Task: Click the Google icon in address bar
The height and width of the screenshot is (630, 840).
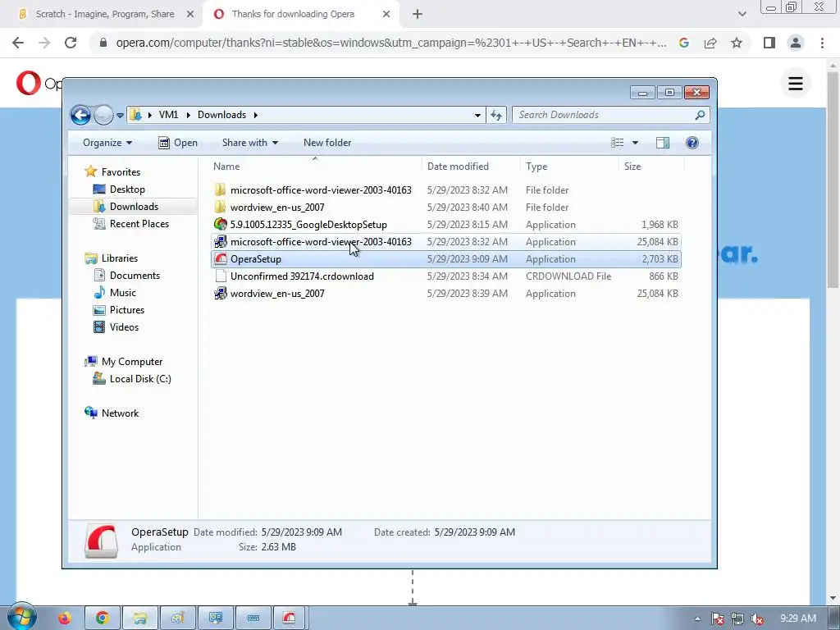Action: [x=683, y=43]
